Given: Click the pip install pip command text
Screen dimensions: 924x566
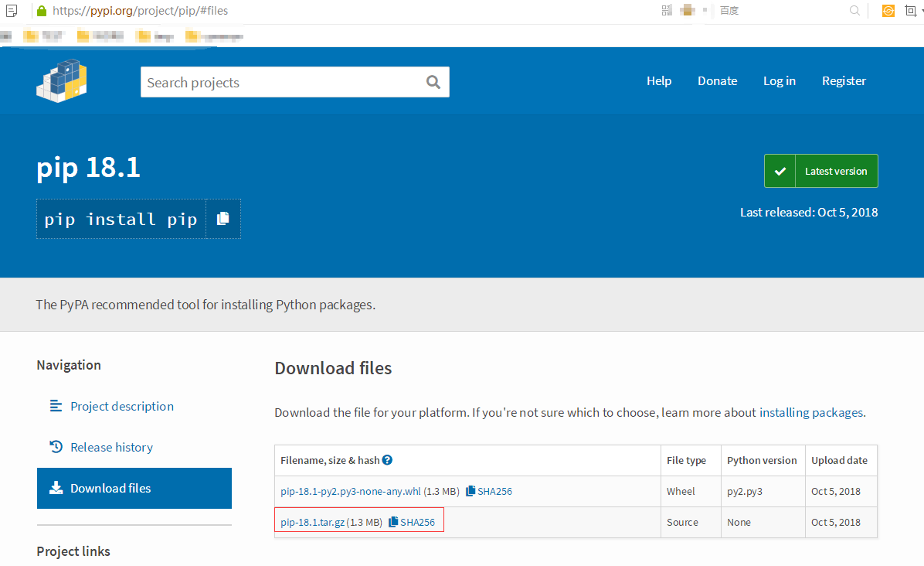Looking at the screenshot, I should coord(121,219).
